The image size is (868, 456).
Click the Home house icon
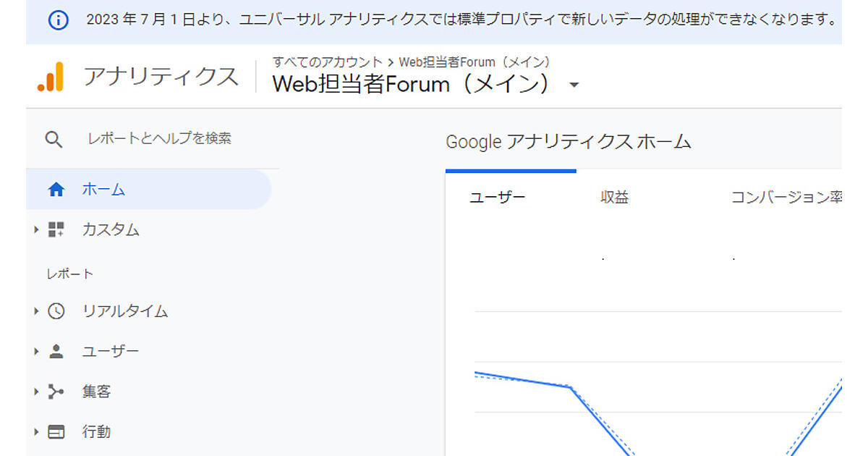[x=56, y=190]
